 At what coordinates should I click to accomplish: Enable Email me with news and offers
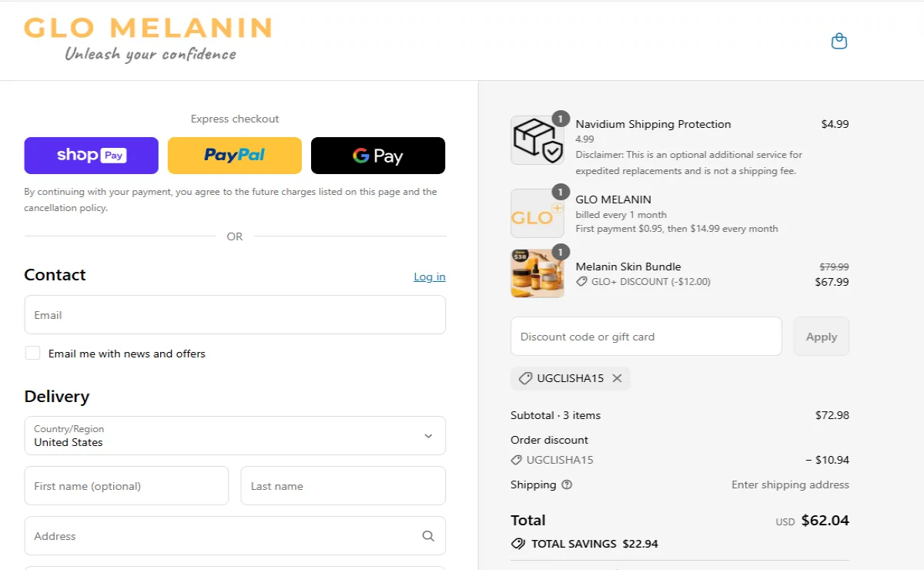[x=32, y=352]
